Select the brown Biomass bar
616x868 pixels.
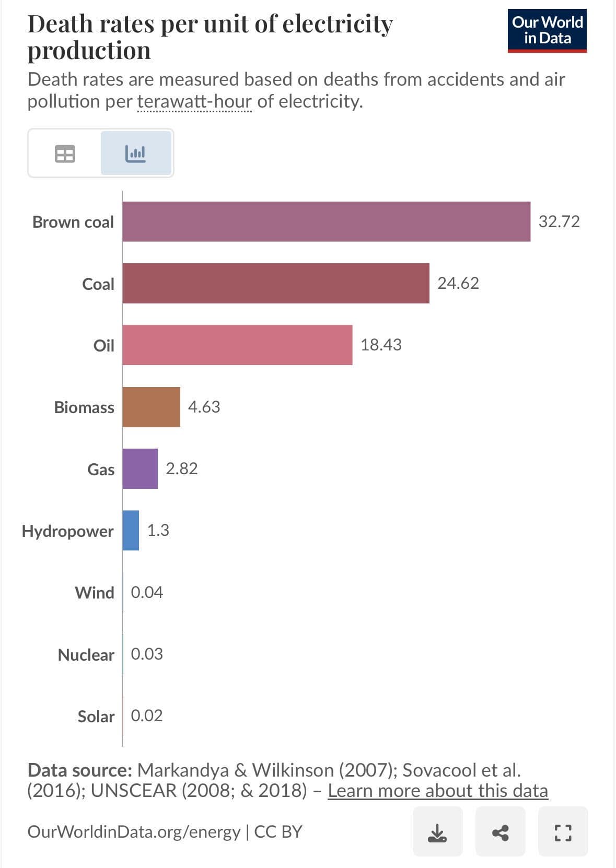(x=151, y=407)
